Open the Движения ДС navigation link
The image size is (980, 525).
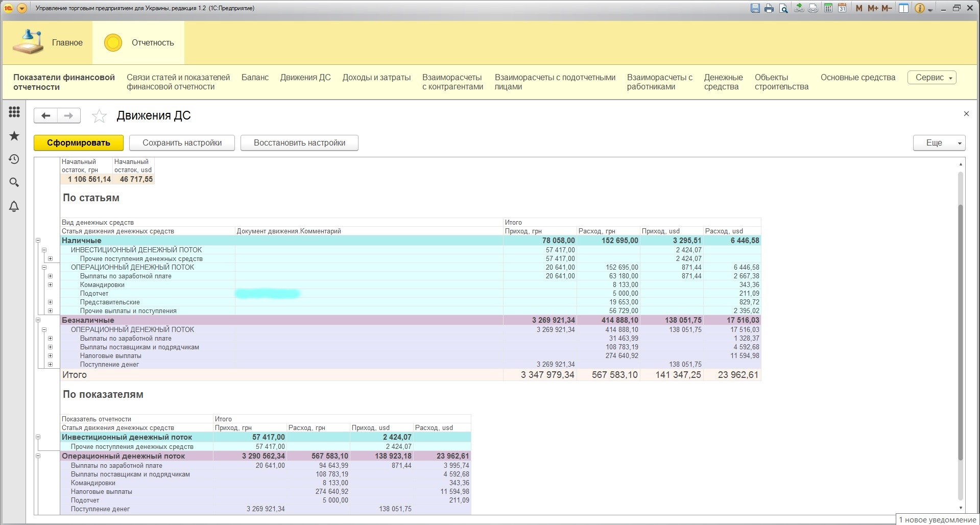[x=305, y=78]
